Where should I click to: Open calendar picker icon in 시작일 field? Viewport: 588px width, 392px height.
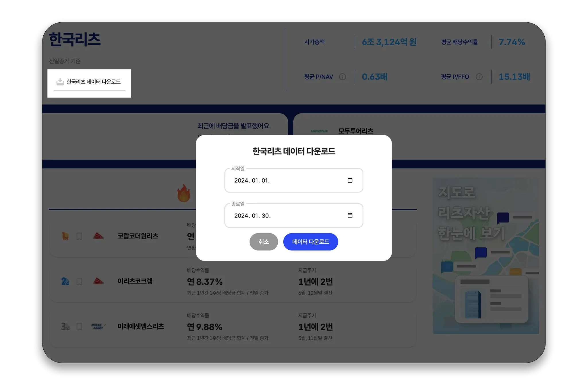[350, 180]
